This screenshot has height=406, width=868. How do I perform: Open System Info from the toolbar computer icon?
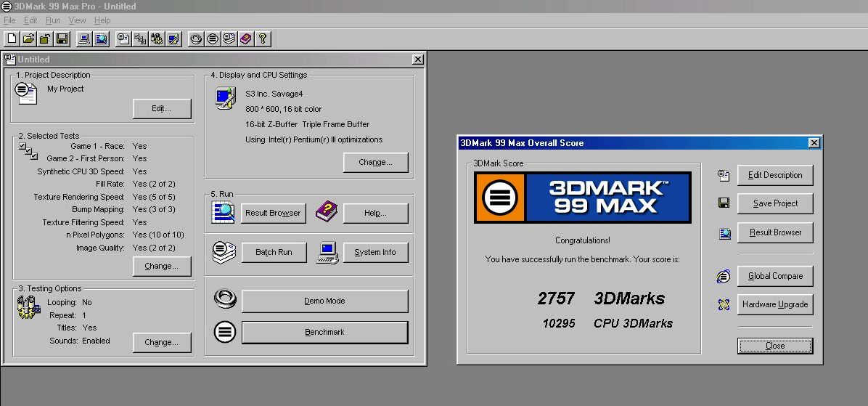click(83, 38)
